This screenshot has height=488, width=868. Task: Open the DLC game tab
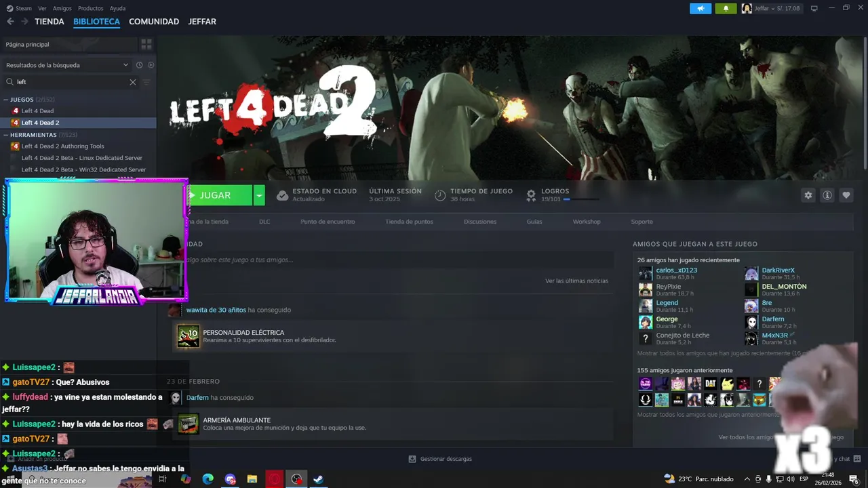[x=264, y=222]
